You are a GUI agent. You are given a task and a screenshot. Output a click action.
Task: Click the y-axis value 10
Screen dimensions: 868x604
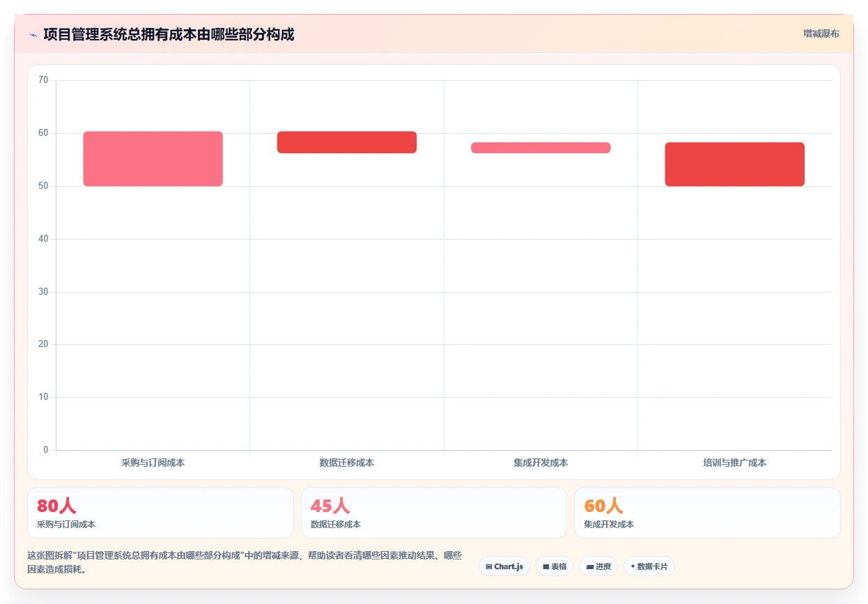43,397
